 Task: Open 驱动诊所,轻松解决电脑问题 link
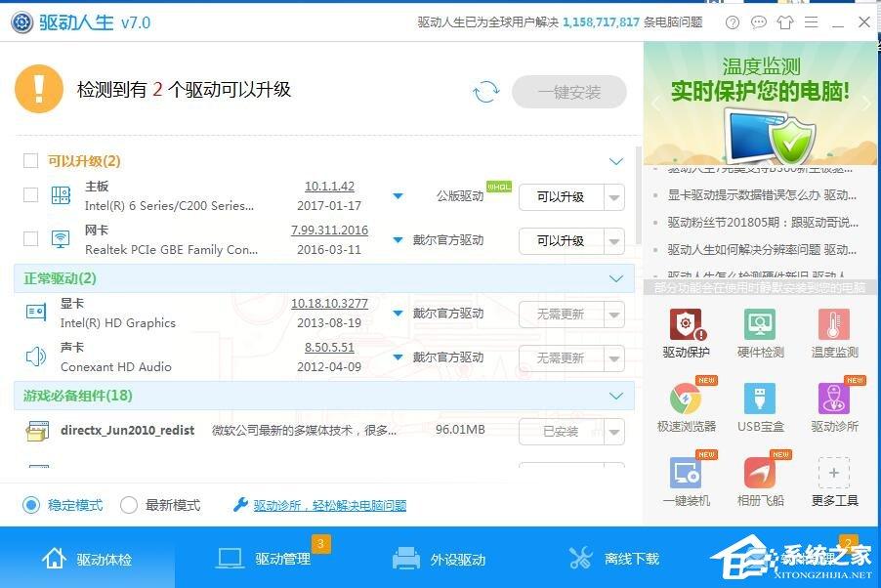pos(330,505)
